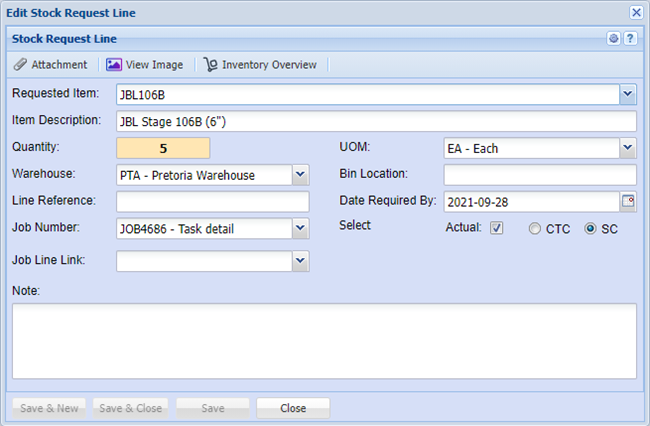
Task: Open the View Image picture icon
Action: tap(114, 65)
